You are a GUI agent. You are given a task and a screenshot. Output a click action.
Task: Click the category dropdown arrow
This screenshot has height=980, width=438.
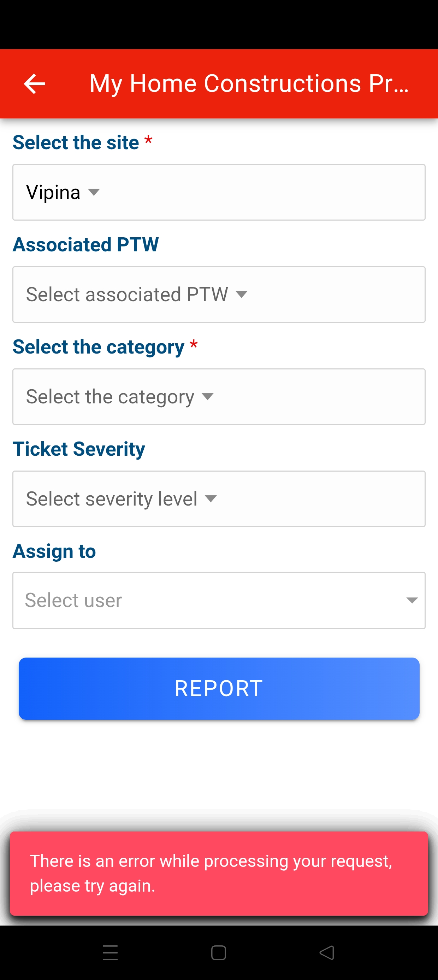click(208, 396)
